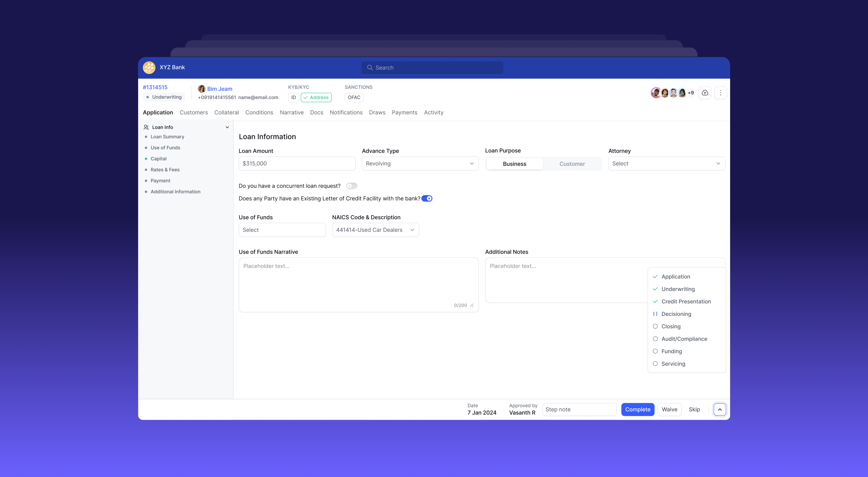This screenshot has height=477, width=868.
Task: Go to the Activity tab
Action: 434,112
